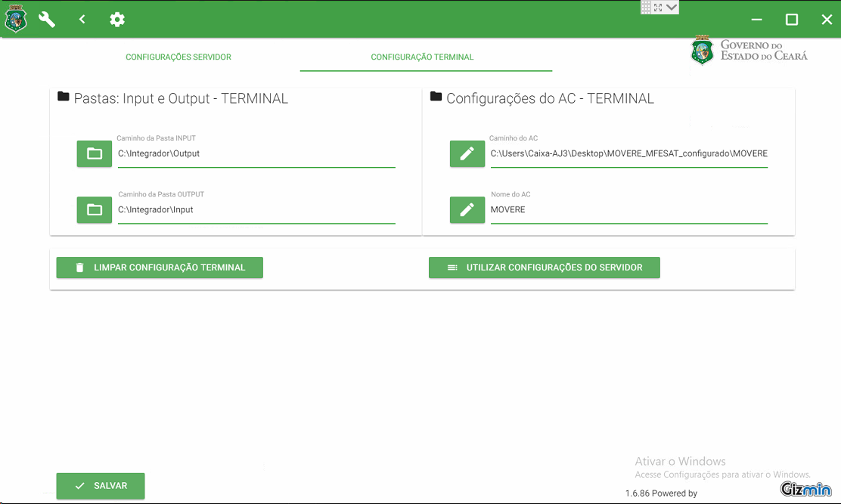Edit Nome do AC with pencil button
Image resolution: width=841 pixels, height=504 pixels.
(x=467, y=209)
